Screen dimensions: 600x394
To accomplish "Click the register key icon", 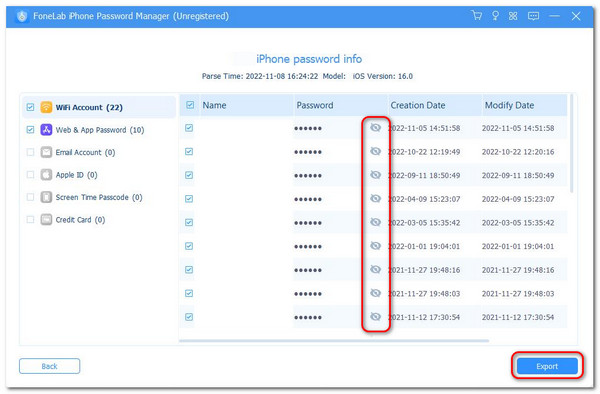I will pos(495,16).
